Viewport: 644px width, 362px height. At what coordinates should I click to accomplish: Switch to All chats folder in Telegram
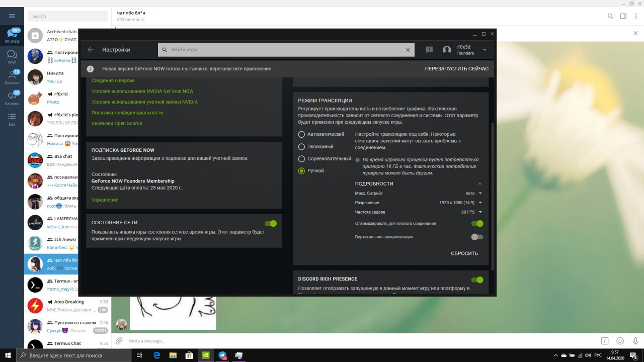point(12,36)
